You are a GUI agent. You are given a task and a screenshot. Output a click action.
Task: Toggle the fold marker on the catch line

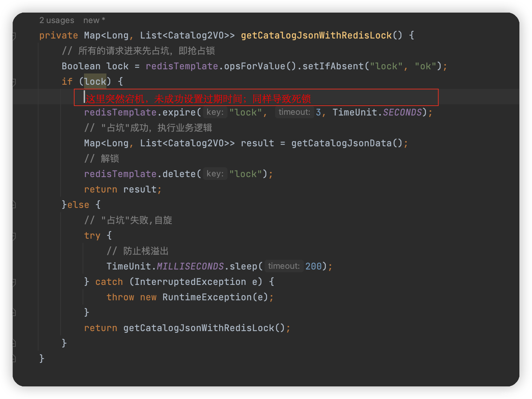(14, 282)
